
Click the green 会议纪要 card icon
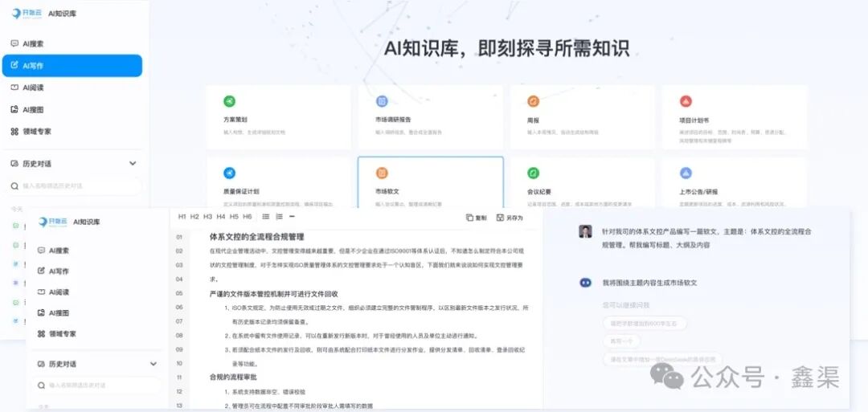click(533, 173)
